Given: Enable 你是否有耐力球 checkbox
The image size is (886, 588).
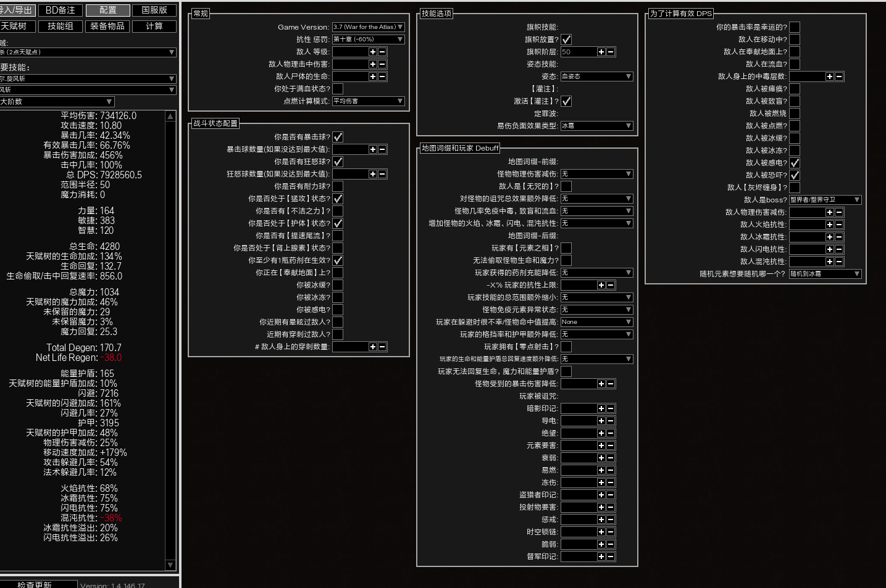Looking at the screenshot, I should click(x=338, y=186).
